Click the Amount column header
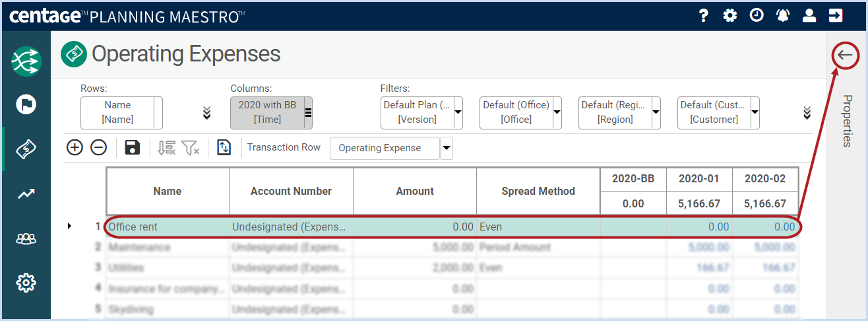868x321 pixels. click(x=415, y=191)
